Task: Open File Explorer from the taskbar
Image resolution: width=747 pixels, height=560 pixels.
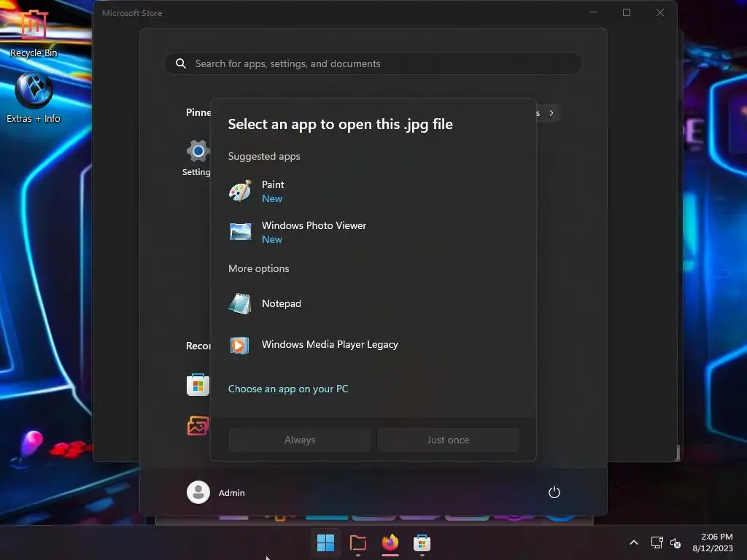Action: pos(357,542)
